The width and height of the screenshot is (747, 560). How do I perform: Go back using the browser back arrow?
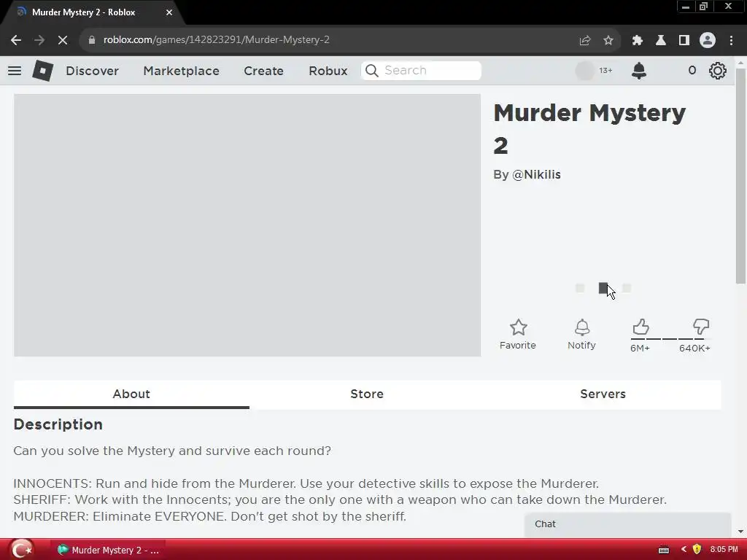pyautogui.click(x=16, y=40)
